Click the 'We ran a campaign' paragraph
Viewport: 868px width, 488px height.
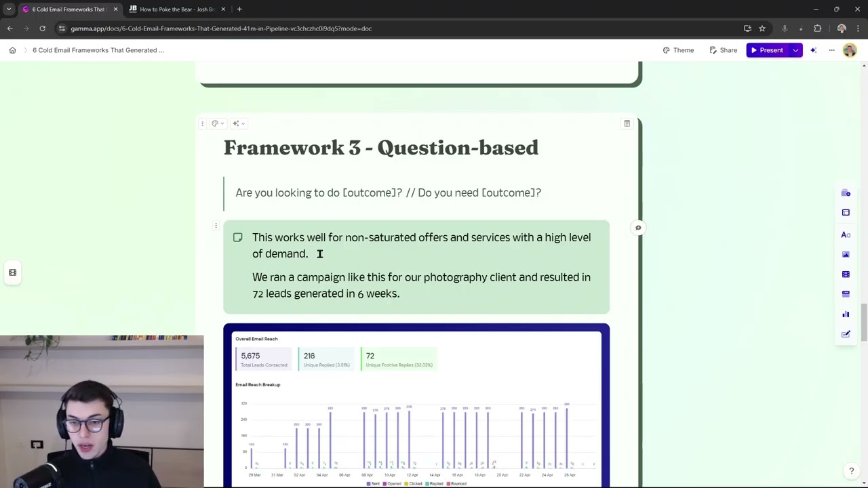pyautogui.click(x=421, y=285)
